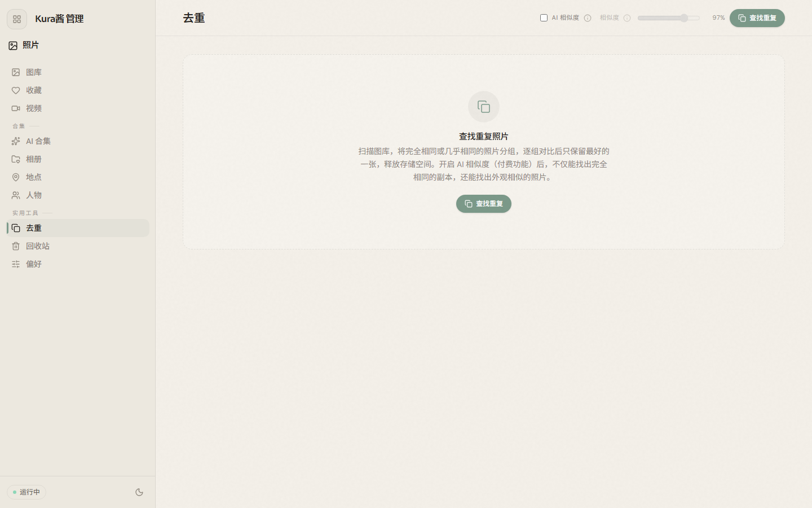Click the heart icon next to 收藏
Viewport: 812px width, 508px height.
(16, 90)
